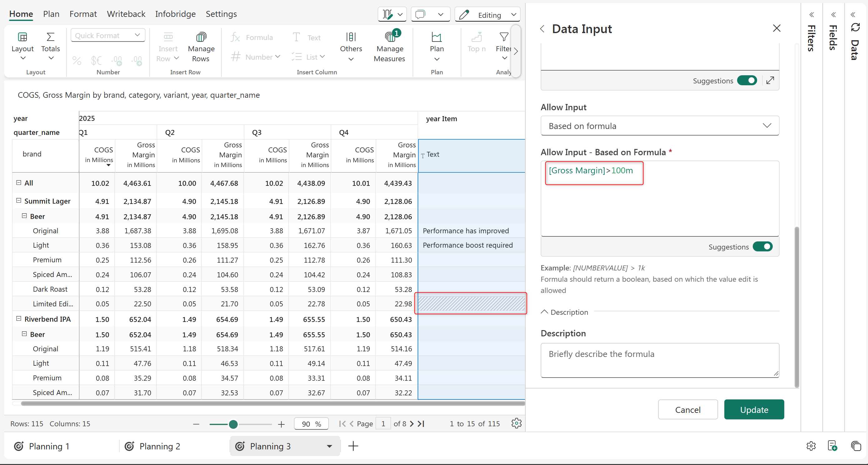The image size is (868, 465).
Task: Open Allow Input dropdown
Action: 660,126
